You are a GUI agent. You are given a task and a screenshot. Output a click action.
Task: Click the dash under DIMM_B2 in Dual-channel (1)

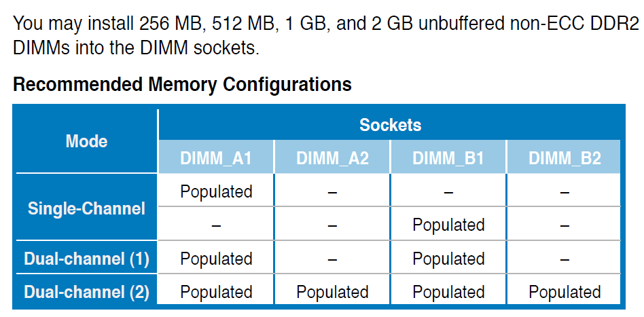pyautogui.click(x=565, y=259)
